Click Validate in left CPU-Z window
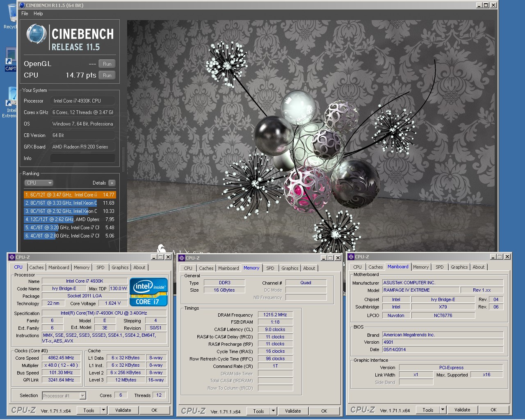Screen dimensions: 525x420 tap(123, 410)
